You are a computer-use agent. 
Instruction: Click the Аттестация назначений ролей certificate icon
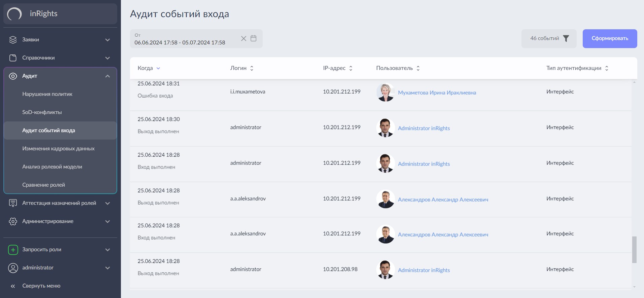[13, 203]
